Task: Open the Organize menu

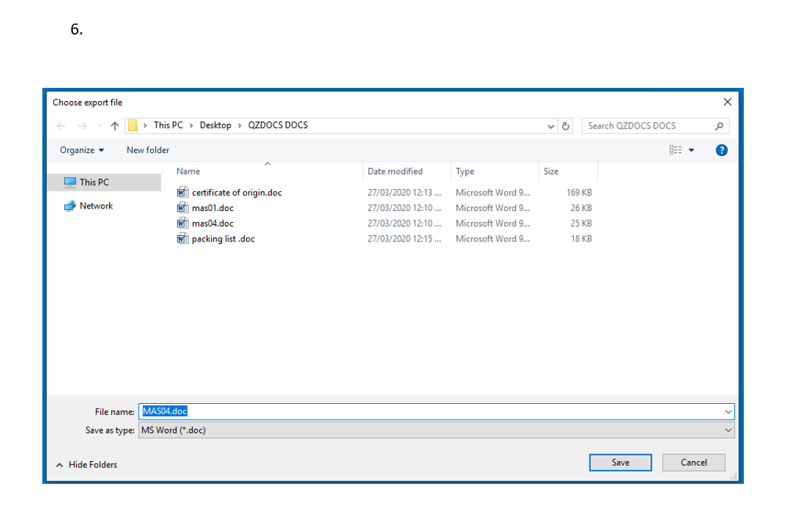Action: [82, 151]
